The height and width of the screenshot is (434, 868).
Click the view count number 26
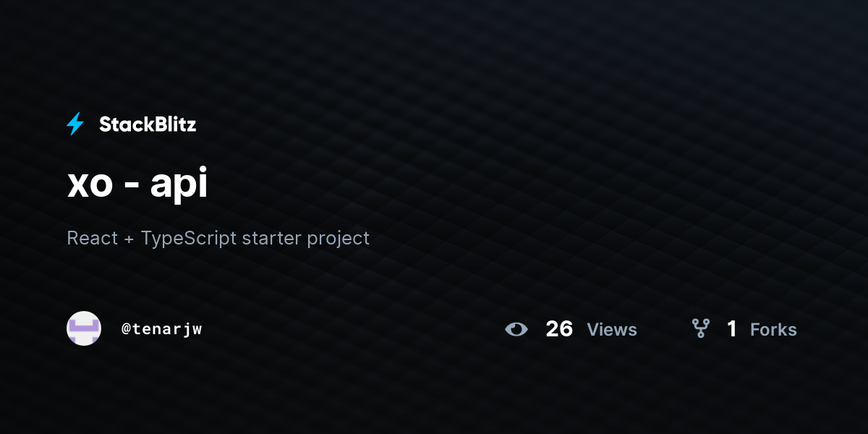559,329
